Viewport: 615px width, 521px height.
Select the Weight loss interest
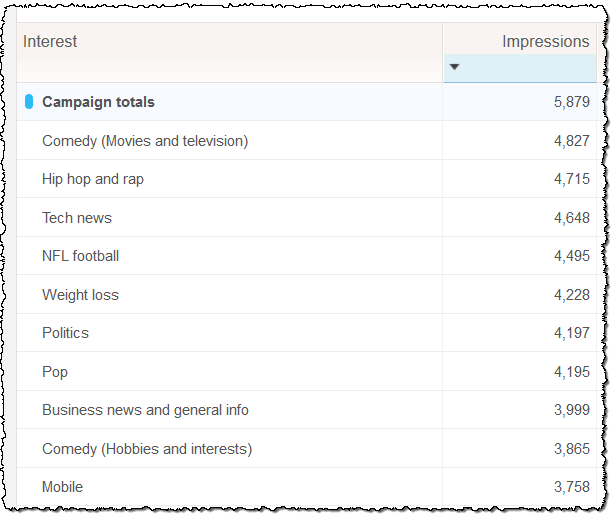pyautogui.click(x=80, y=295)
